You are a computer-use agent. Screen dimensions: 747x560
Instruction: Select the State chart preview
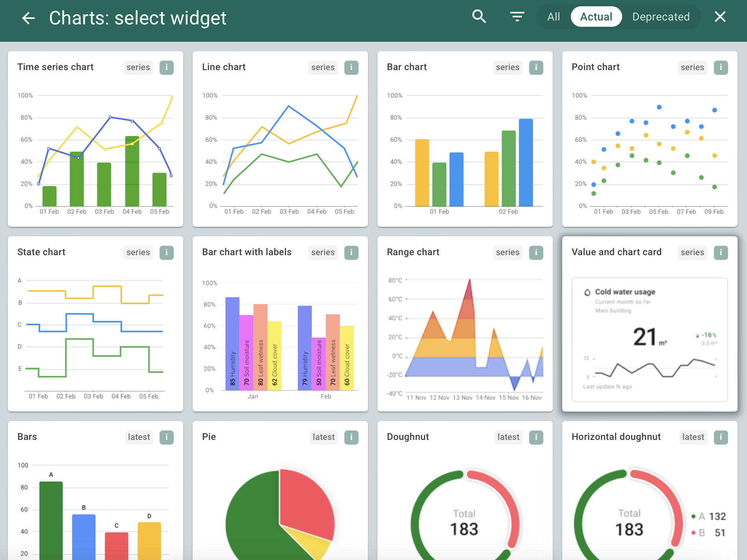click(x=95, y=339)
